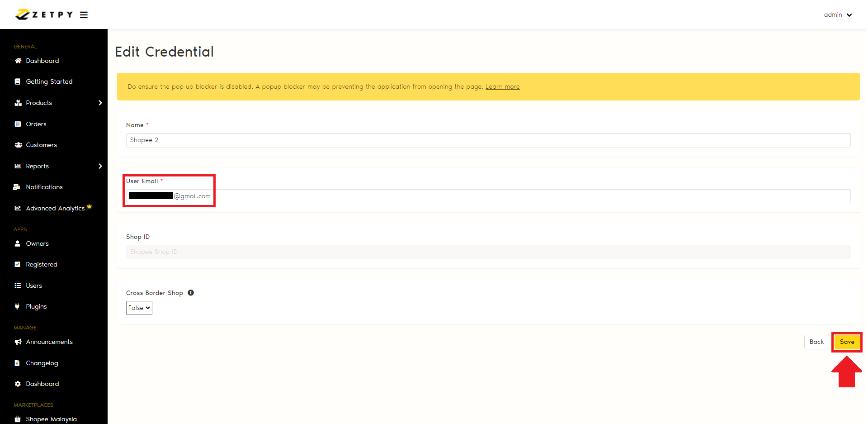
Task: Open the Orders page
Action: (36, 124)
